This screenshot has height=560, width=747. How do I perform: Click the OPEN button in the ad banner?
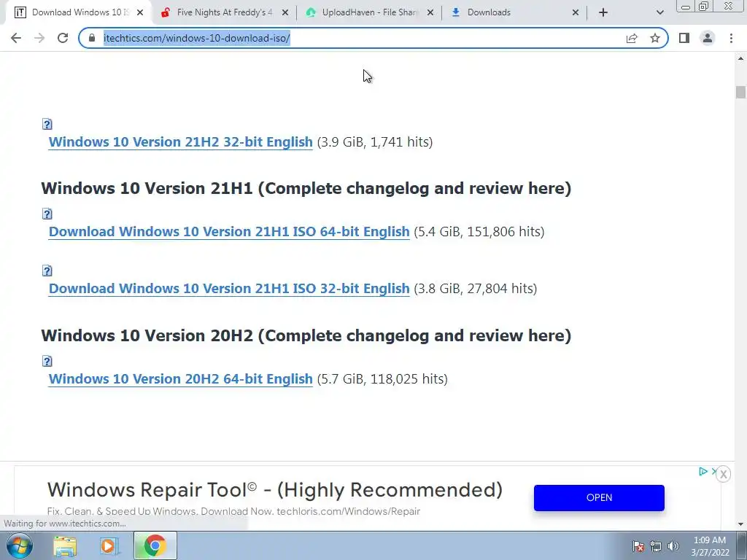pos(599,497)
